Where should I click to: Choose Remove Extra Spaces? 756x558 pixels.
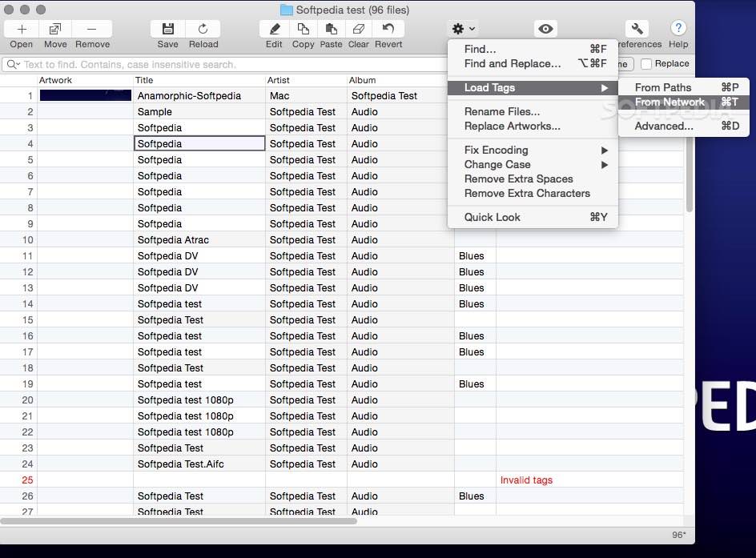coord(533,179)
